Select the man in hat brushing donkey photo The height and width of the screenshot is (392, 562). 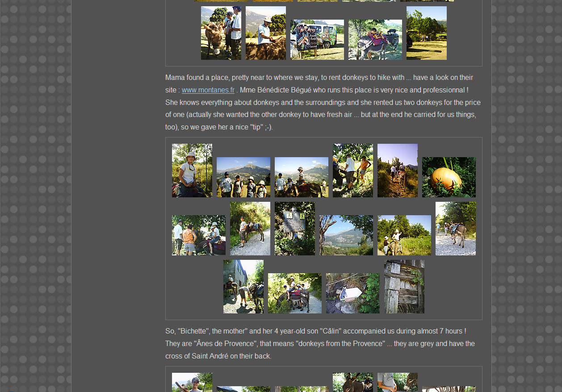click(265, 33)
